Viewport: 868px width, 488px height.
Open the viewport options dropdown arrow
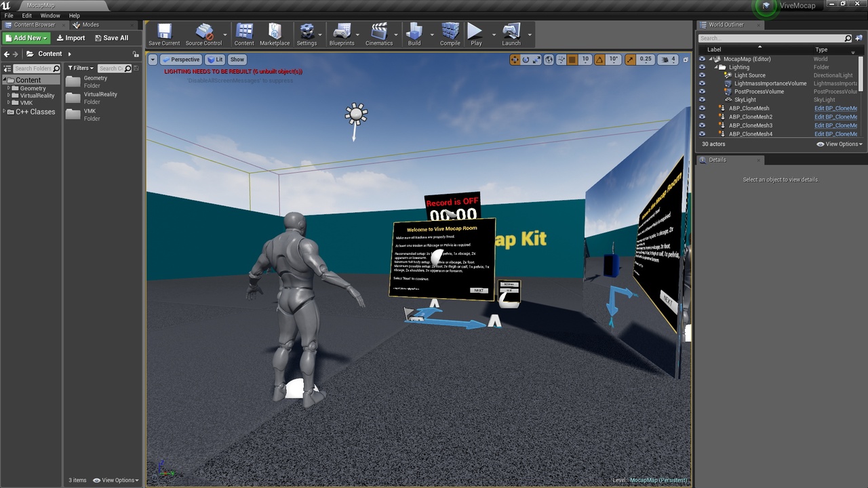(x=153, y=60)
